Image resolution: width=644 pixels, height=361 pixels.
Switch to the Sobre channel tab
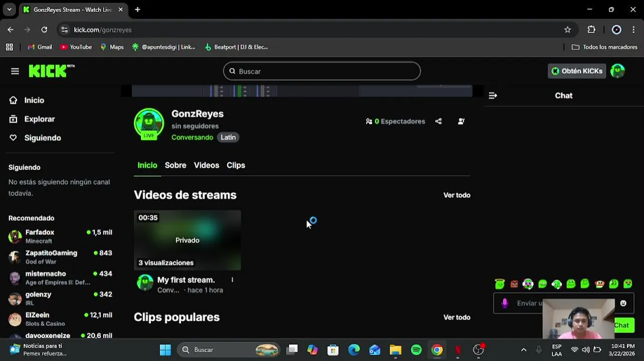(176, 165)
